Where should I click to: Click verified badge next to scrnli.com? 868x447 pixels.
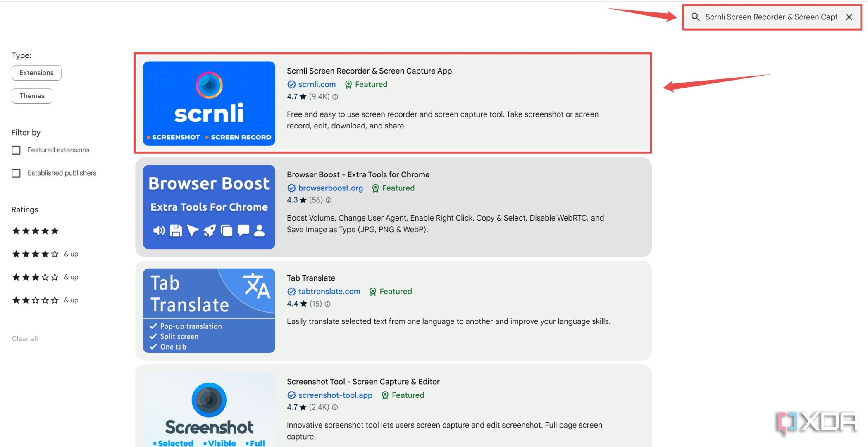pyautogui.click(x=291, y=84)
